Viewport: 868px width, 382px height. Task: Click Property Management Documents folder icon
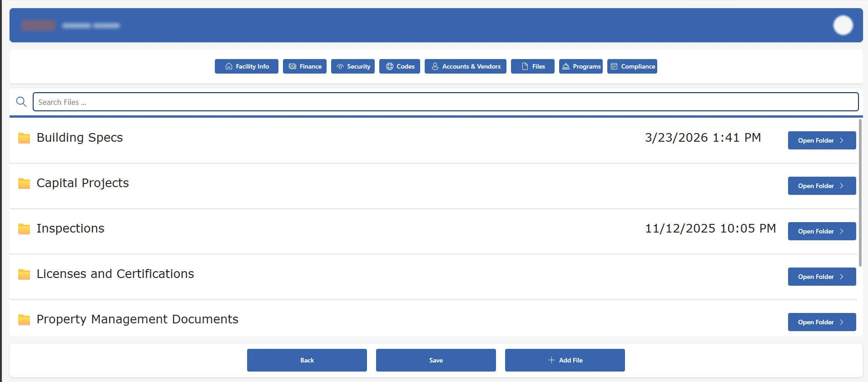[x=24, y=319]
